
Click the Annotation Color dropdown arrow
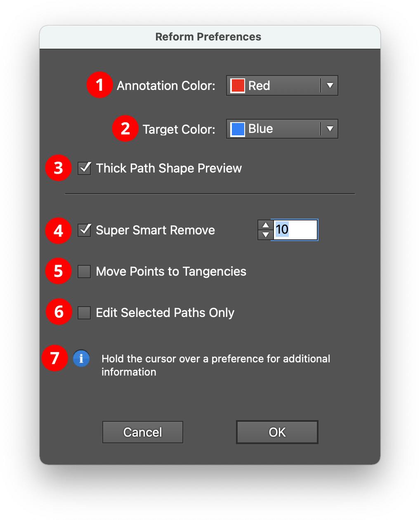329,85
